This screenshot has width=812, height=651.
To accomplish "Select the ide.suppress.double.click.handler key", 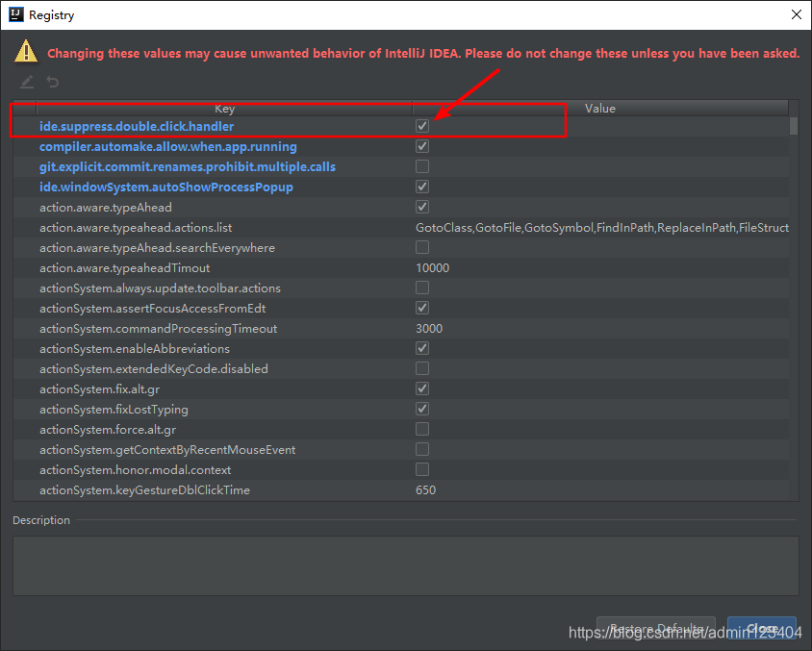I will coord(137,126).
